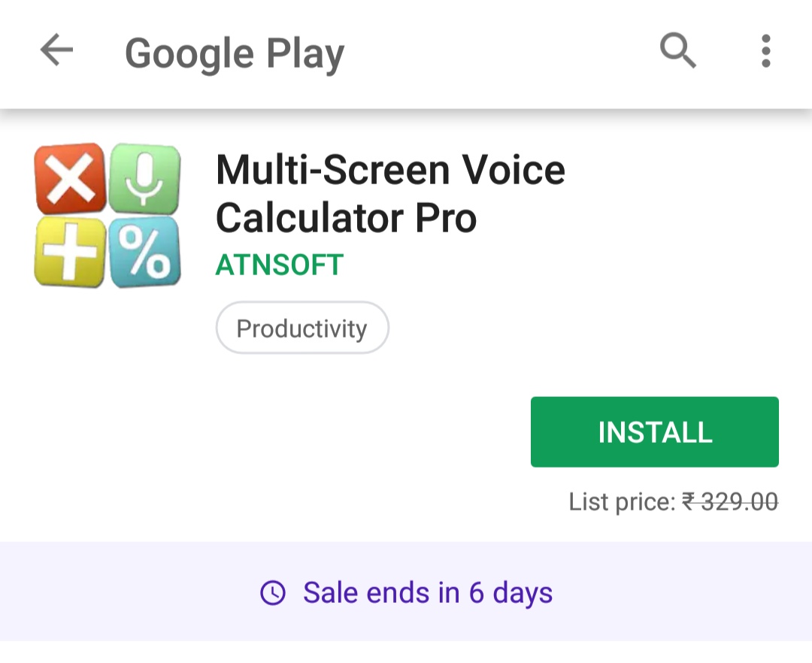Click the app title Multi-Screen Voice Calculator Pro

pos(389,193)
